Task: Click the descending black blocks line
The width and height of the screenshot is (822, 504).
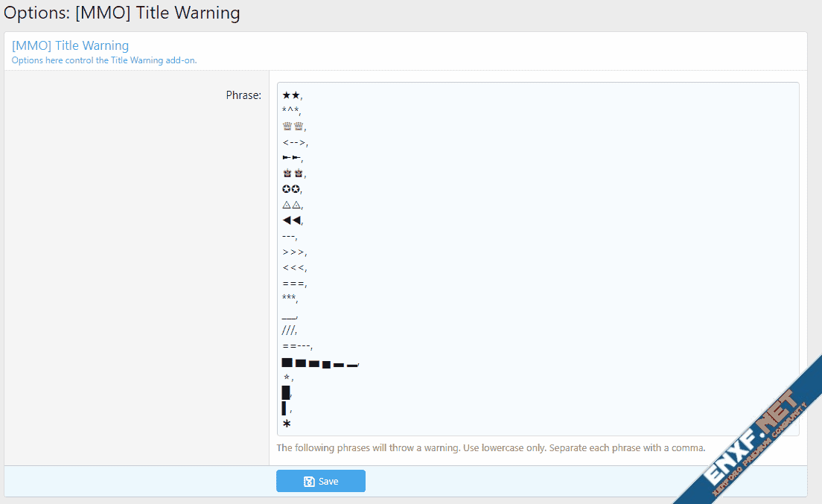Action: pos(319,363)
